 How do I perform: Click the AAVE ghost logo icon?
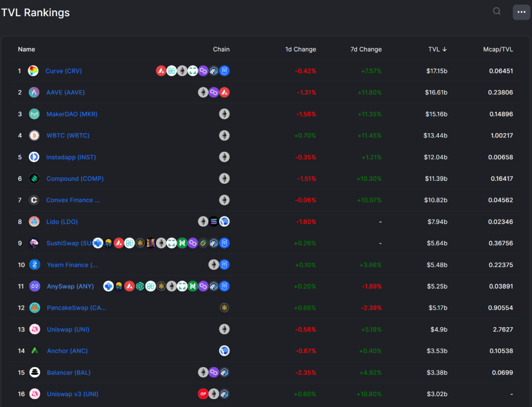(34, 92)
